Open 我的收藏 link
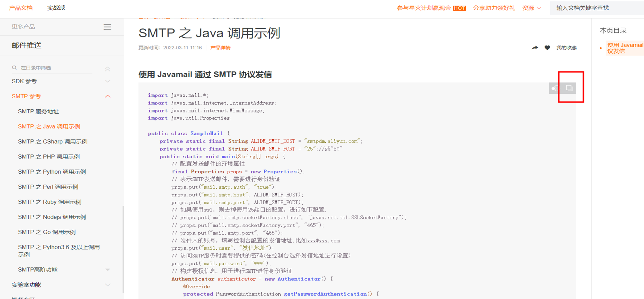The height and width of the screenshot is (299, 644). 566,48
